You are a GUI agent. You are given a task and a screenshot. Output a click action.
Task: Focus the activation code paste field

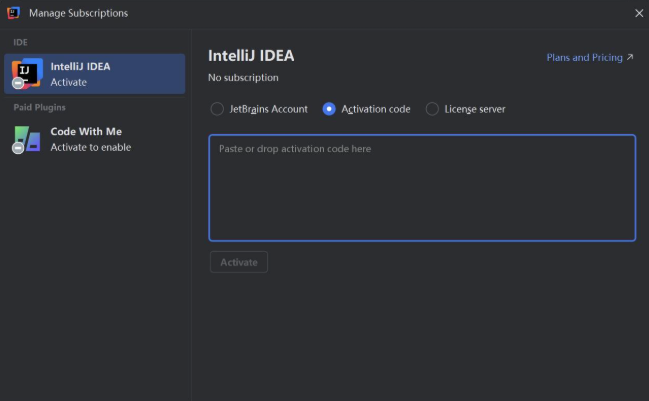(421, 188)
